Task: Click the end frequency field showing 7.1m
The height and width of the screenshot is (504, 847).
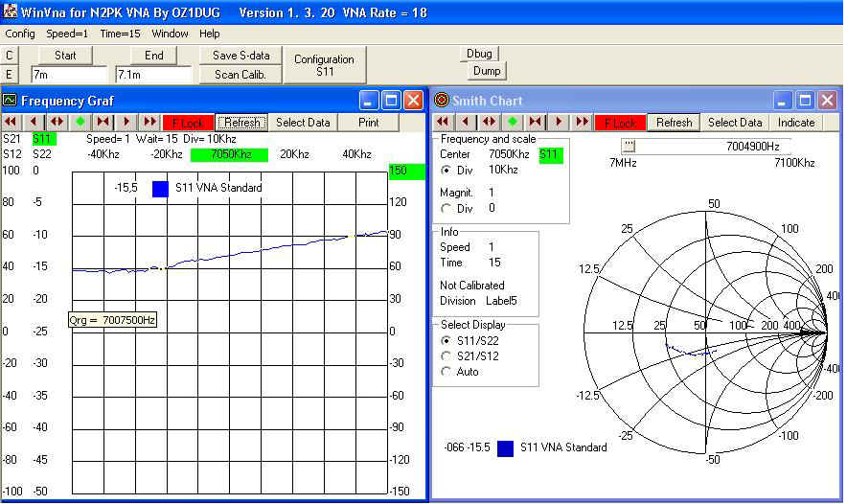Action: tap(154, 75)
